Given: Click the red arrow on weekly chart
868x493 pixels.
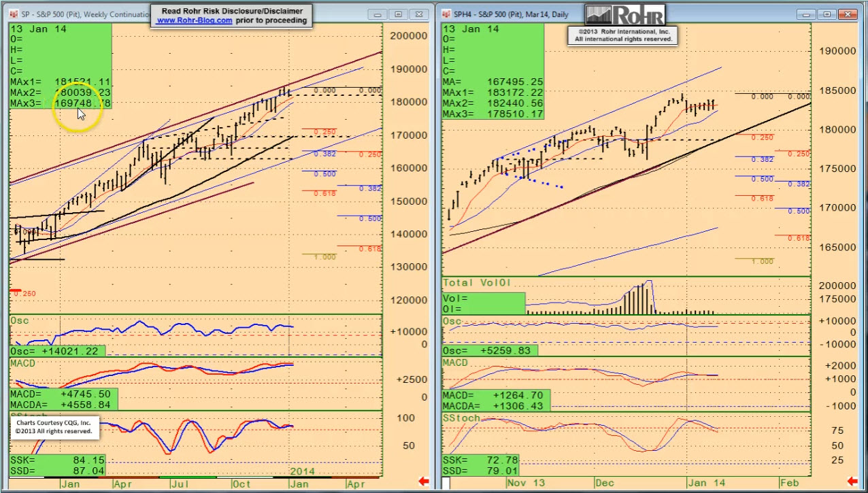Looking at the screenshot, I should click(x=423, y=481).
